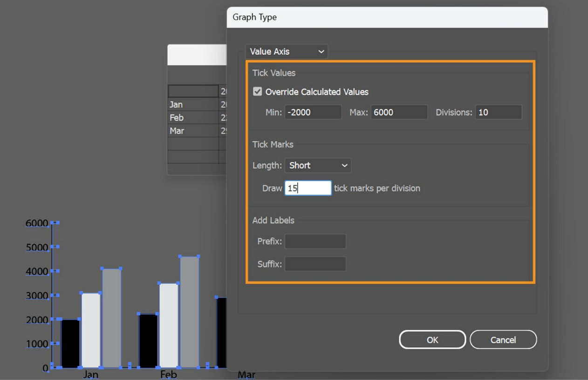Click the Prefix input field
Image resolution: width=588 pixels, height=380 pixels.
(315, 241)
